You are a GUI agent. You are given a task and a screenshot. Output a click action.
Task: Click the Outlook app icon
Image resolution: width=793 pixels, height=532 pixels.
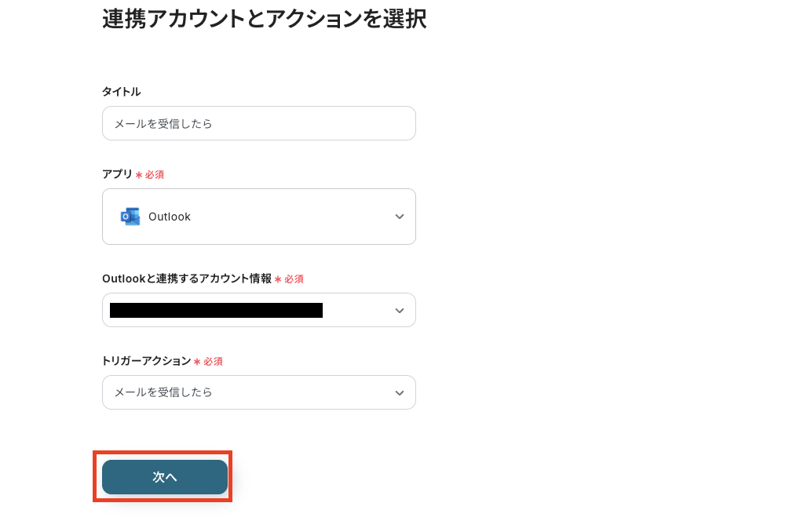coord(130,217)
